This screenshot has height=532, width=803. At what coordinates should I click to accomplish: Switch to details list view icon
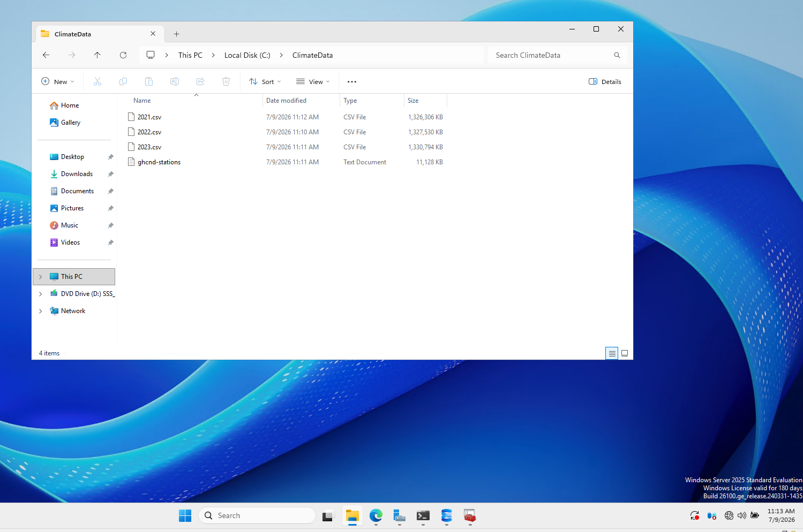pyautogui.click(x=612, y=353)
